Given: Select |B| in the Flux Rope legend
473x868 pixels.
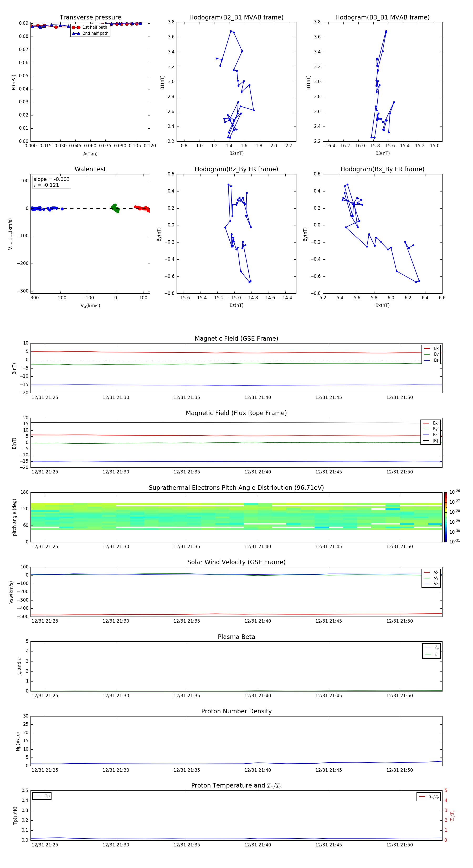Looking at the screenshot, I should coord(431,441).
